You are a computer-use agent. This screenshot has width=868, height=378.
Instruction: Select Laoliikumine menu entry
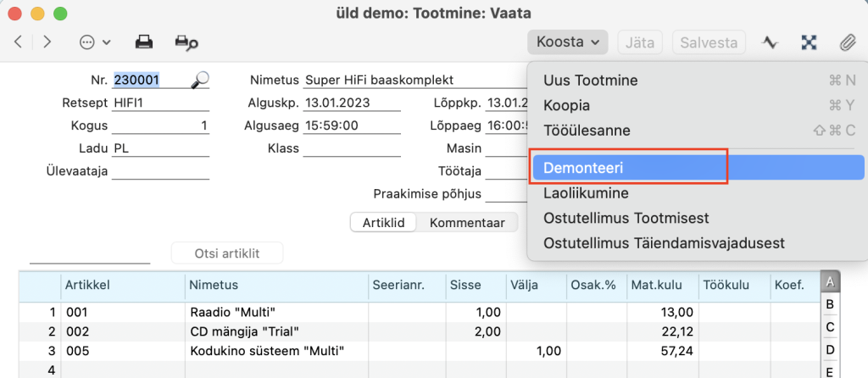[x=586, y=193]
